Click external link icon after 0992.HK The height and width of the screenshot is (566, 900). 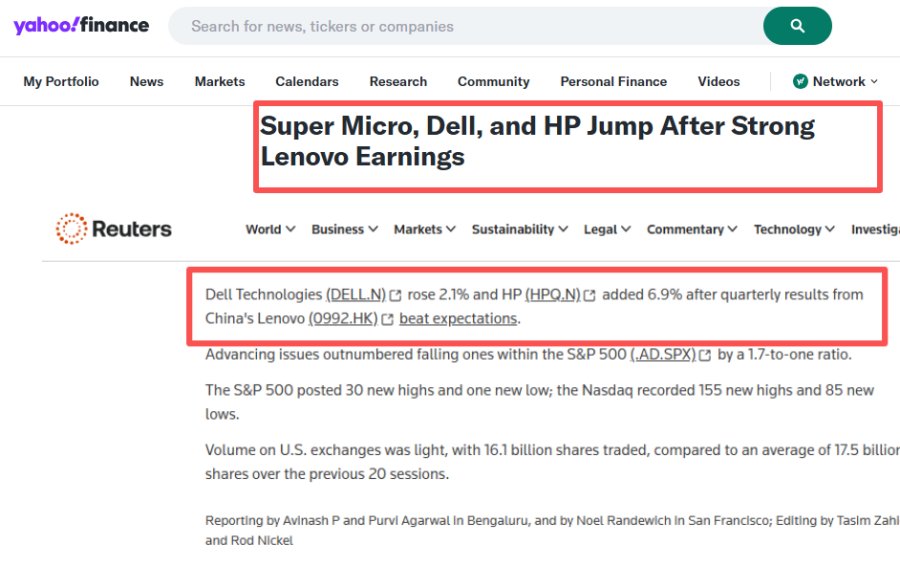387,319
